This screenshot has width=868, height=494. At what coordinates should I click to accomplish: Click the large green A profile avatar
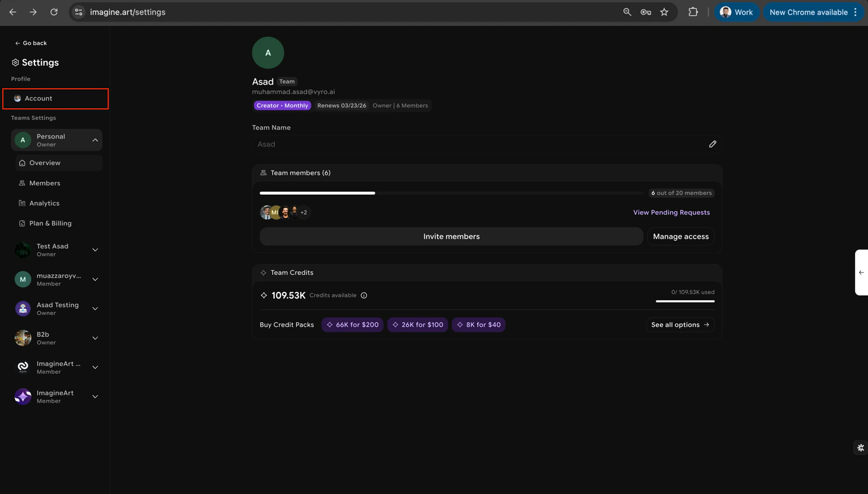[x=268, y=53]
